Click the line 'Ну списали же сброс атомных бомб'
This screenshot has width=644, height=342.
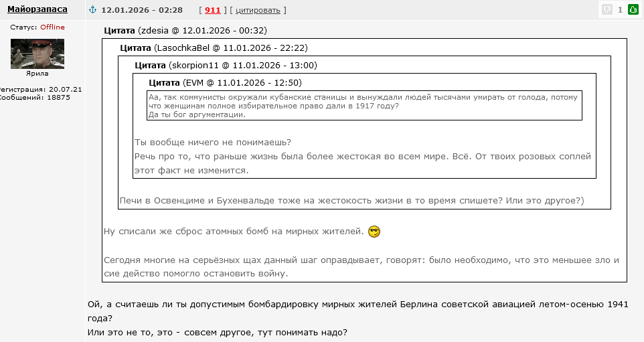coord(234,232)
